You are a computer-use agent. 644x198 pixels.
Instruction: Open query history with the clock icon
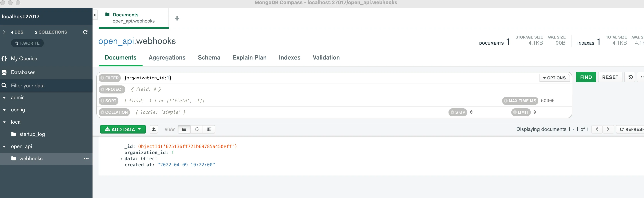(630, 77)
